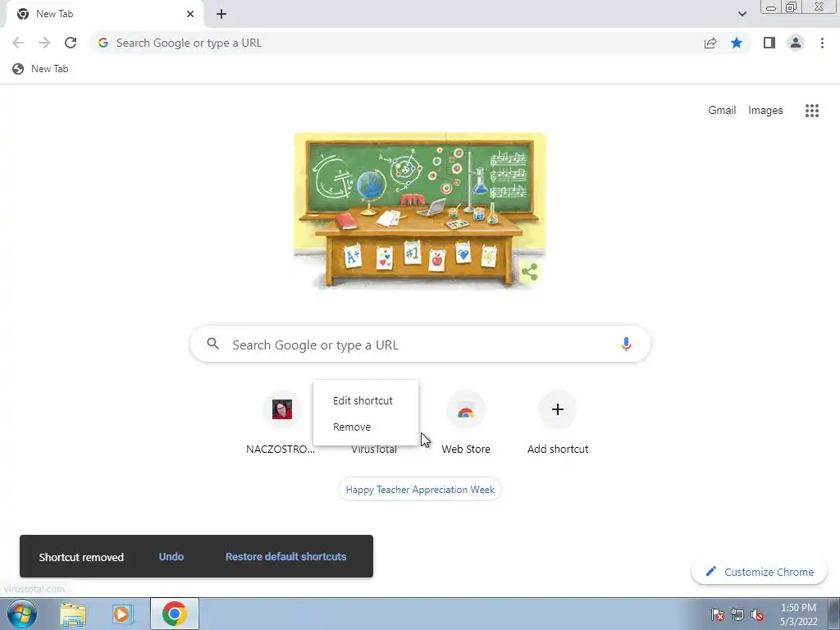The height and width of the screenshot is (630, 840).
Task: Open a new tab with plus button
Action: 221,14
